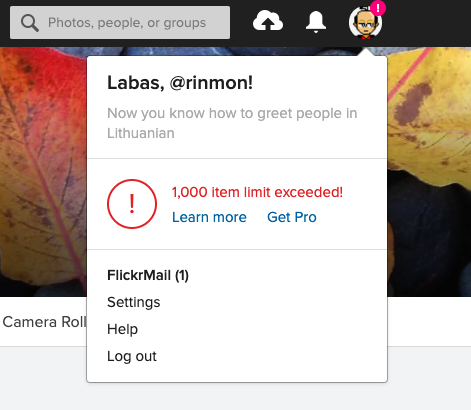Click the Get Pro link
This screenshot has height=410, width=471.
click(292, 217)
